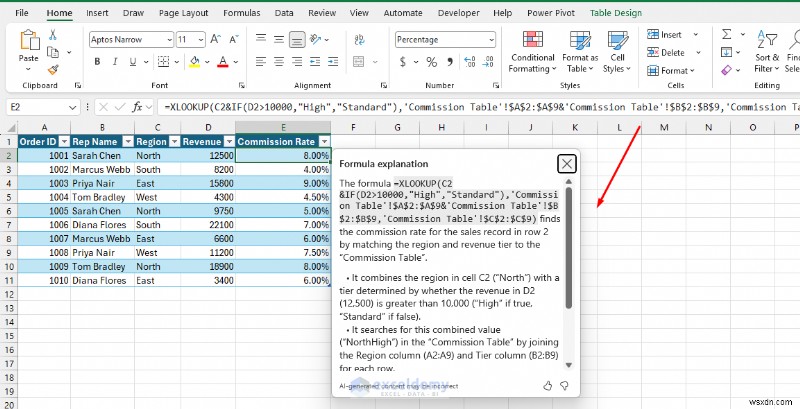The width and height of the screenshot is (800, 409).
Task: Open the Region filter dropdown
Action: click(x=174, y=142)
